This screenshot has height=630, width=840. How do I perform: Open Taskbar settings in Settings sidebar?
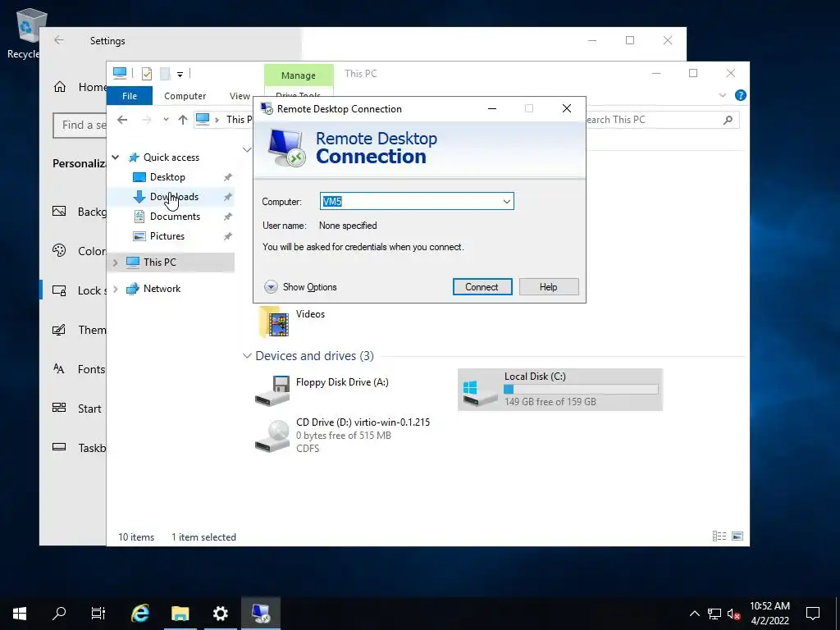click(80, 447)
